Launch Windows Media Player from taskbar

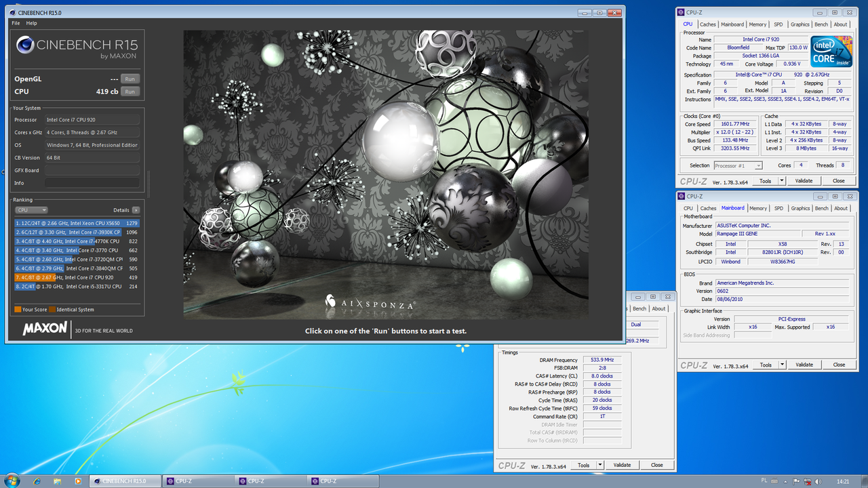pos(77,481)
